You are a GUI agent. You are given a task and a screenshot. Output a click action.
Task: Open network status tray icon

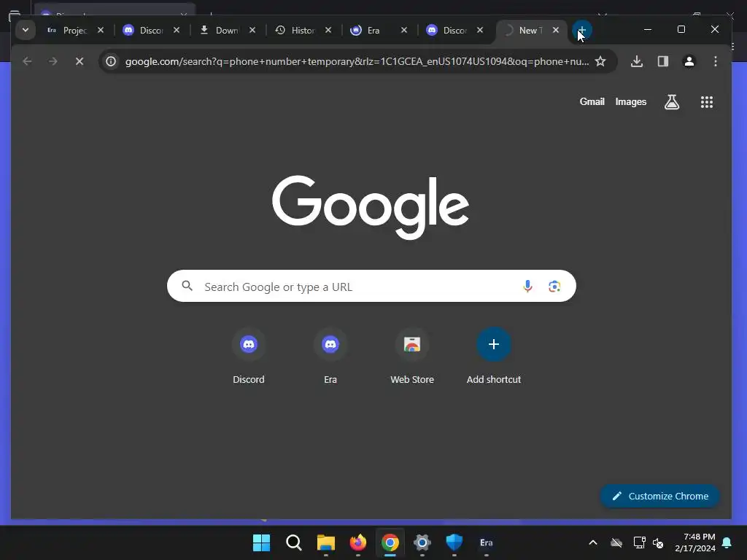pyautogui.click(x=639, y=542)
